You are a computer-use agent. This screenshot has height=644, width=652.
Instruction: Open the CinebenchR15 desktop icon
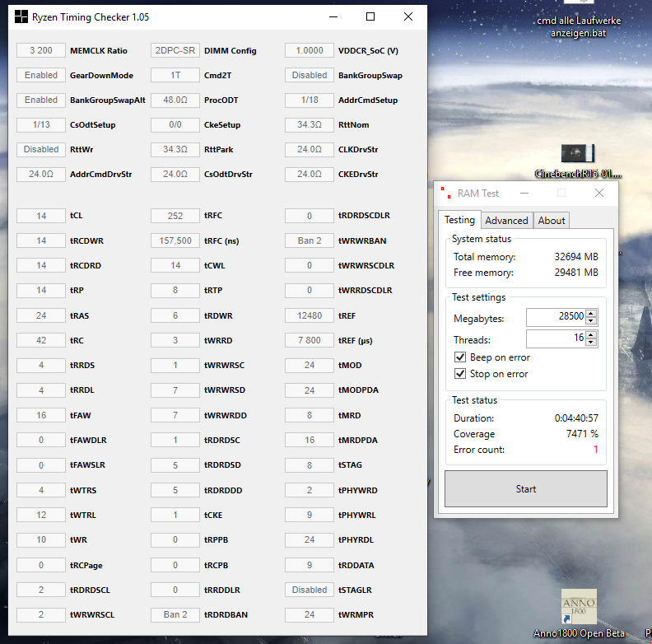click(x=578, y=161)
